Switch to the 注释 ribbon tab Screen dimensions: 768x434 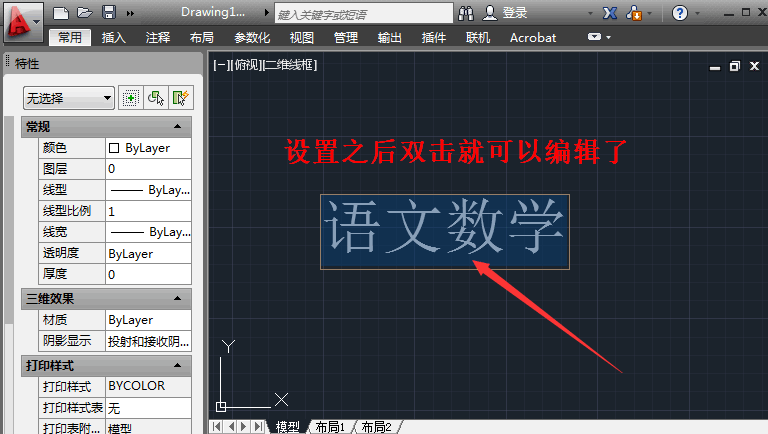pos(158,37)
